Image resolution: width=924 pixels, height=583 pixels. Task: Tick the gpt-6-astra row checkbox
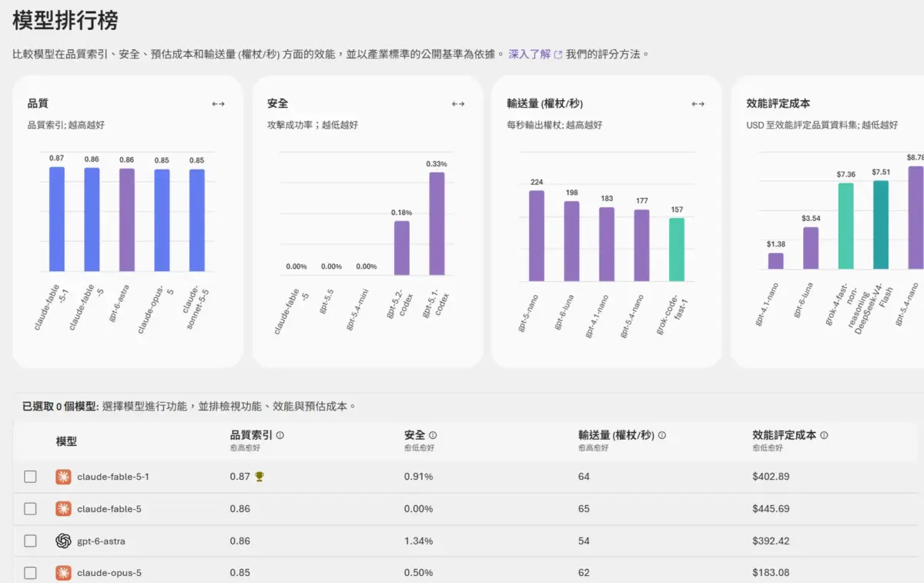(x=30, y=541)
